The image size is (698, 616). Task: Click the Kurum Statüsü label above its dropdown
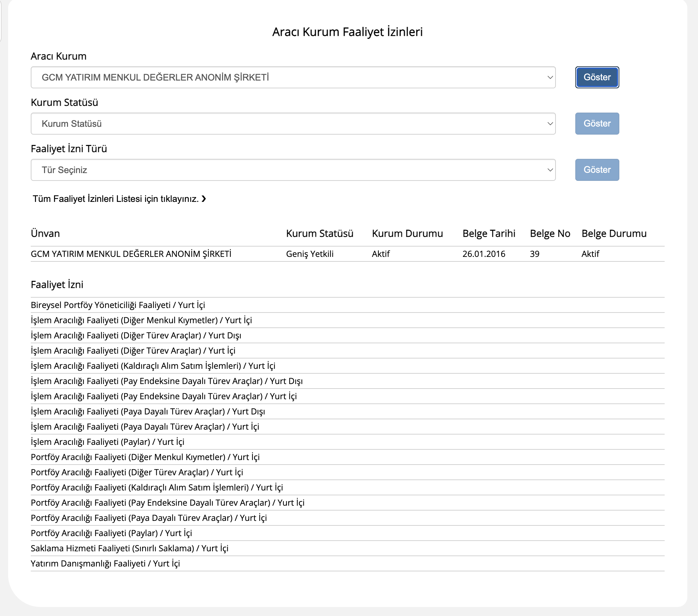64,102
